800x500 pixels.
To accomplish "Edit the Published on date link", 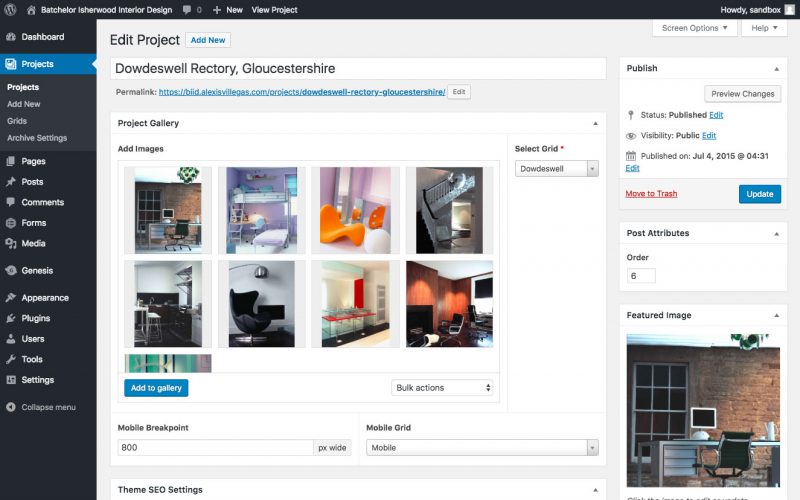I will tap(632, 168).
